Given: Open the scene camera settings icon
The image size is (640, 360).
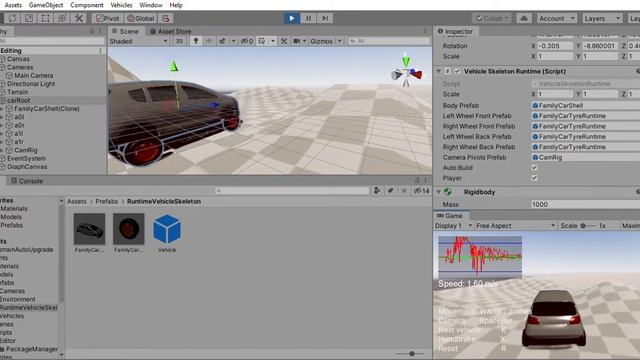Looking at the screenshot, I should [297, 41].
